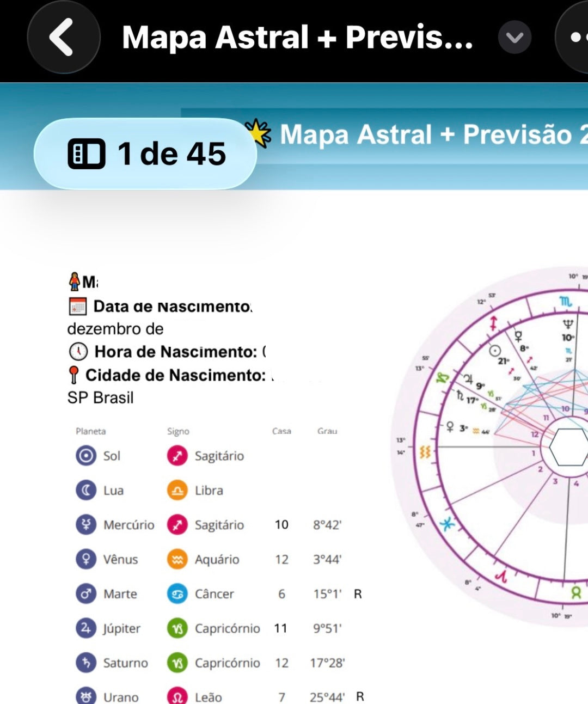
Task: Tap the 1 de 45 page indicator
Action: [x=145, y=154]
